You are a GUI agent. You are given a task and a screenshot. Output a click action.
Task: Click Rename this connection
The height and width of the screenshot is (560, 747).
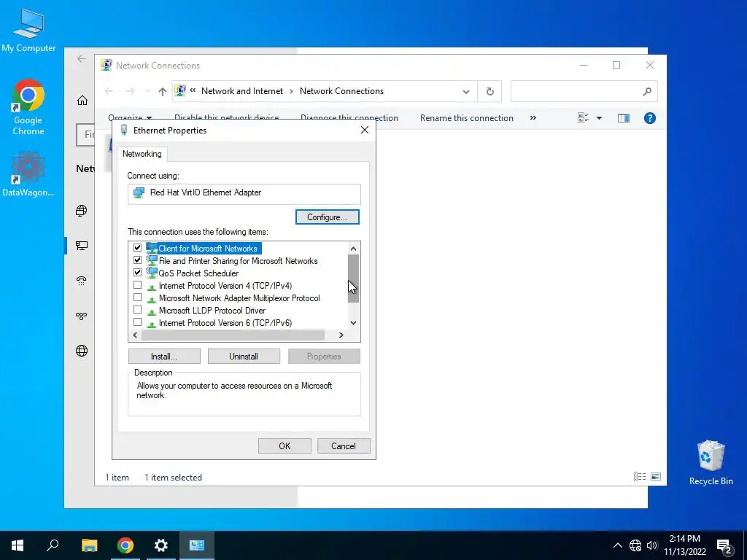466,118
